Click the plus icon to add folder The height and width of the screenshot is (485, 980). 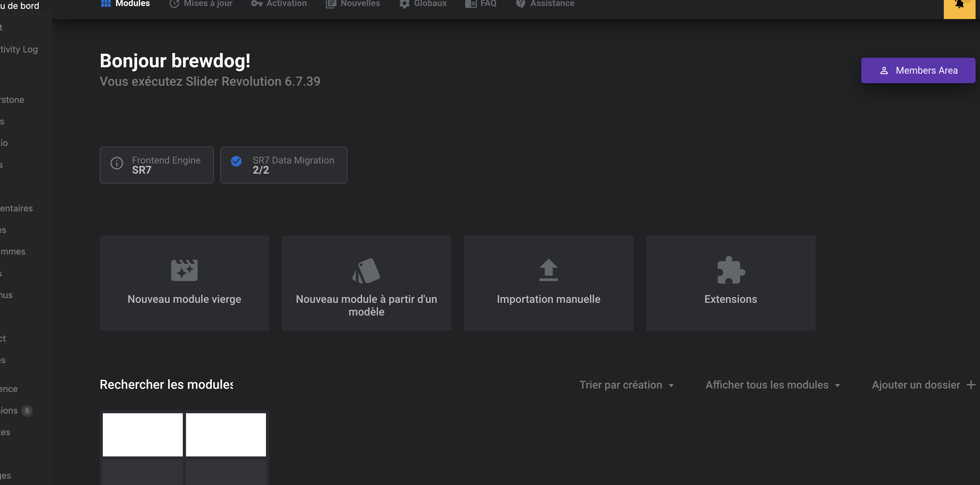[971, 385]
